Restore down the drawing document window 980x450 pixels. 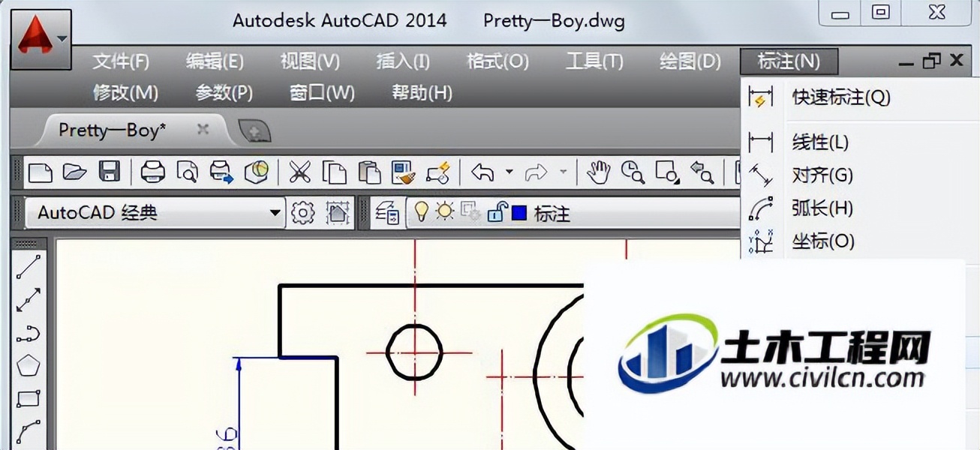[x=931, y=61]
